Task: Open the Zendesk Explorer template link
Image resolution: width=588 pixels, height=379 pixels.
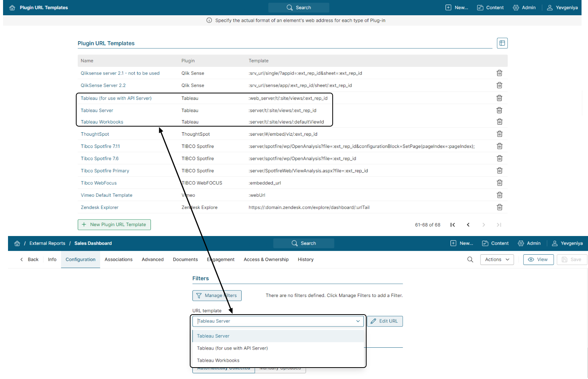Action: click(99, 207)
